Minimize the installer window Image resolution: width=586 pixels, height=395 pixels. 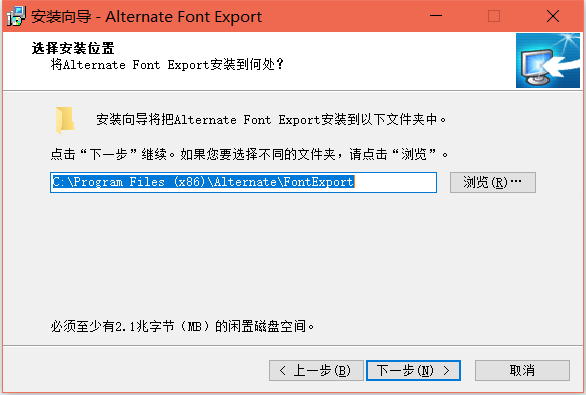(x=436, y=16)
